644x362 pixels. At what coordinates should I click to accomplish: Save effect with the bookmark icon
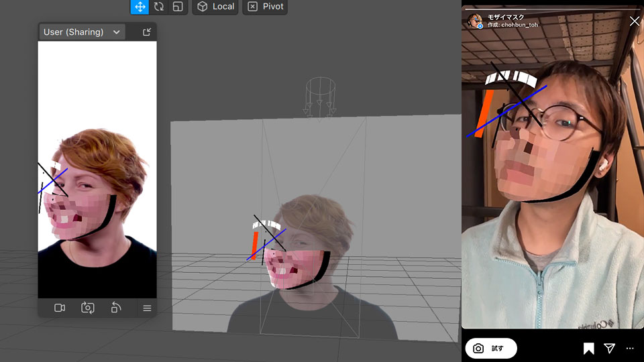[588, 349]
